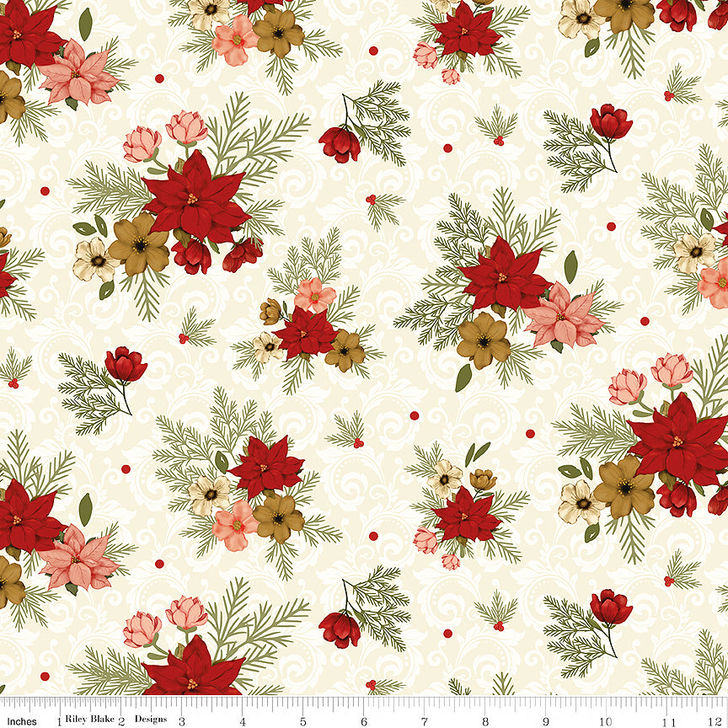Select the number 5 on the ruler
Screen dimensions: 728x728
[302, 721]
